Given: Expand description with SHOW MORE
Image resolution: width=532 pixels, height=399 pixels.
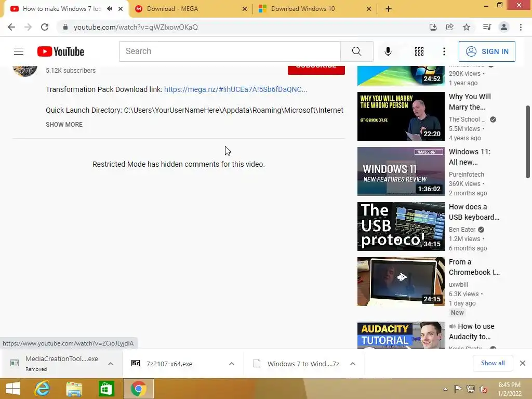Looking at the screenshot, I should click(64, 125).
